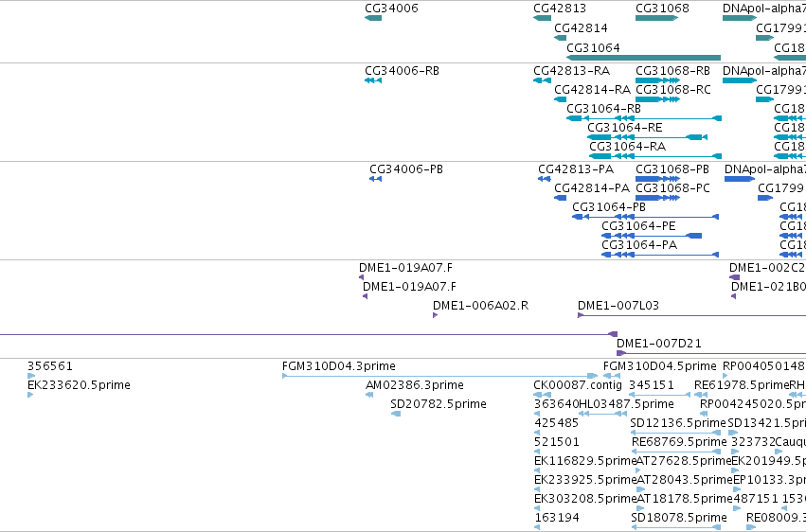Viewport: 806px width, 532px height.
Task: Click EST 425485 label
Action: point(556,424)
